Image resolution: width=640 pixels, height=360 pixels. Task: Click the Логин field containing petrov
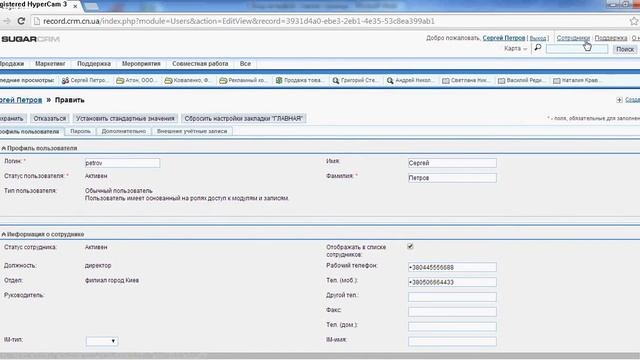(x=122, y=163)
